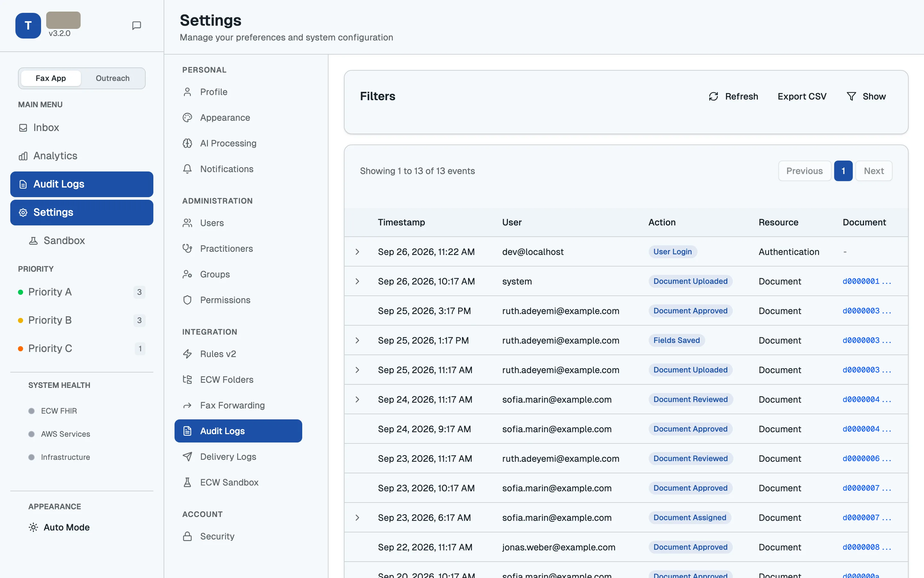Click the Refresh button
The image size is (924, 578).
tap(733, 96)
